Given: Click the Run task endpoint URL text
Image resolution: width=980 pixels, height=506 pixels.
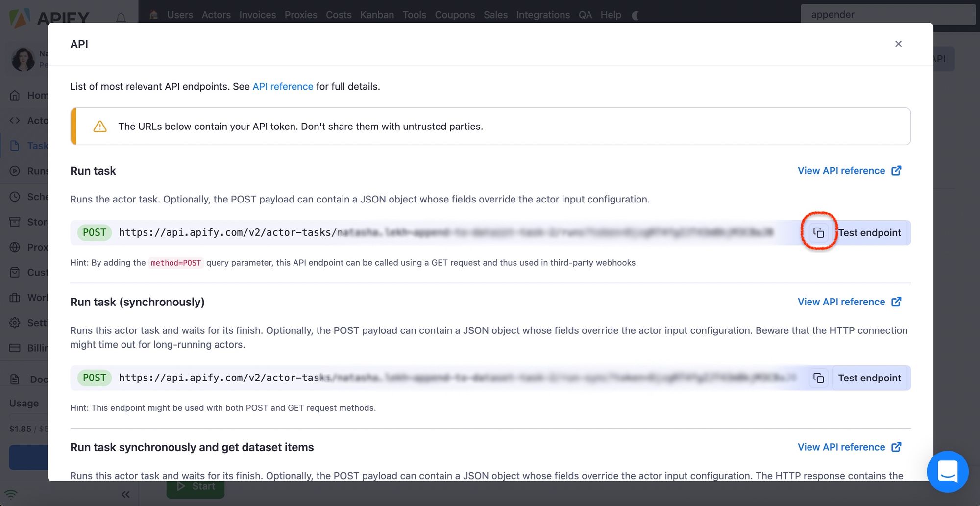Looking at the screenshot, I should (x=446, y=232).
